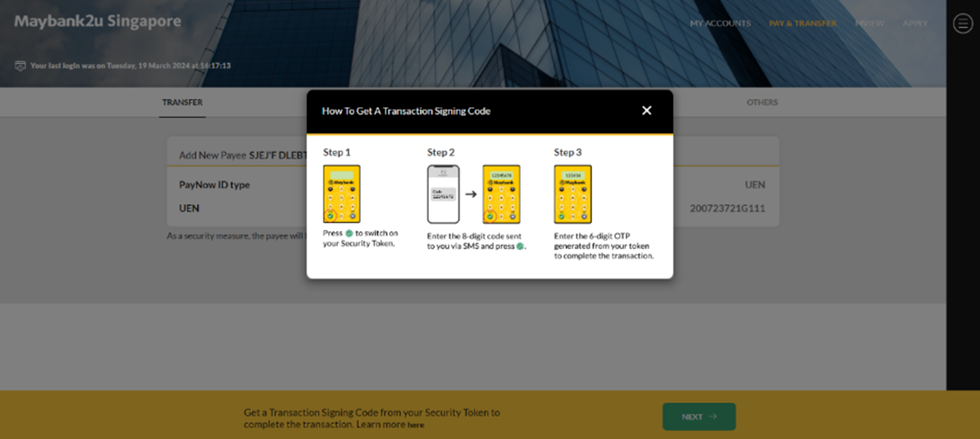Click the dialog title 'How To Get A Transaction Signing Code'
The image size is (980, 439).
point(406,111)
